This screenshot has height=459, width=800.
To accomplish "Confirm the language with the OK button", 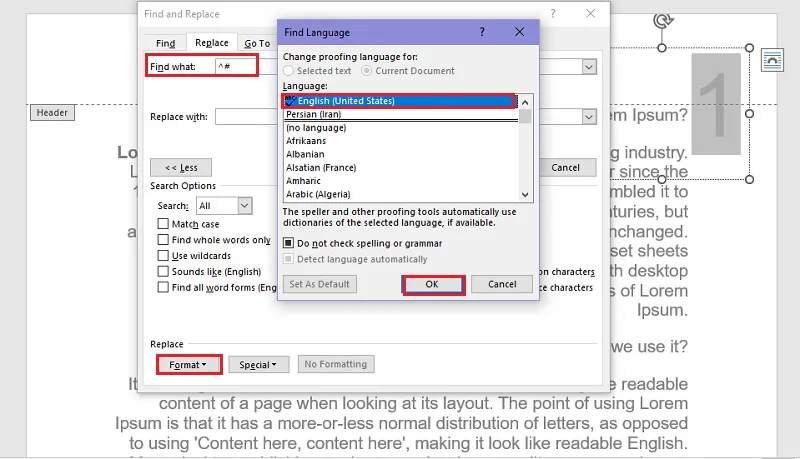I will click(x=433, y=285).
